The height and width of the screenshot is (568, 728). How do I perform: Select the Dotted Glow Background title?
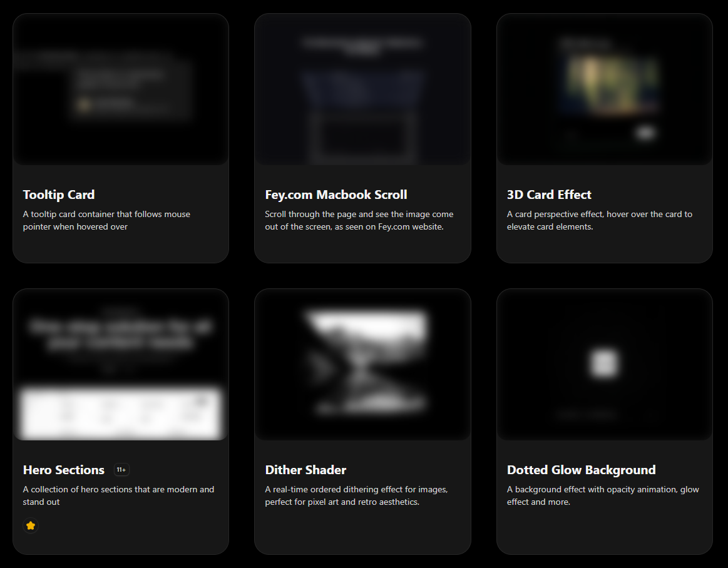(581, 470)
